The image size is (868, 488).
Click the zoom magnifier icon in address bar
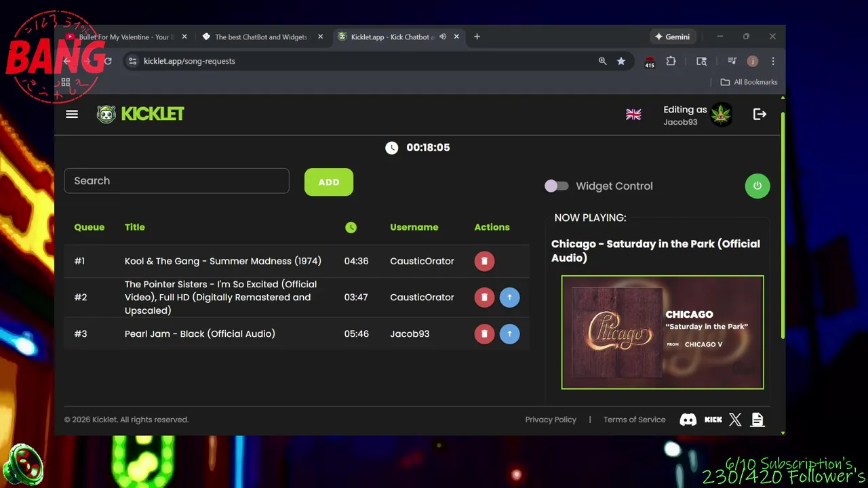(602, 61)
